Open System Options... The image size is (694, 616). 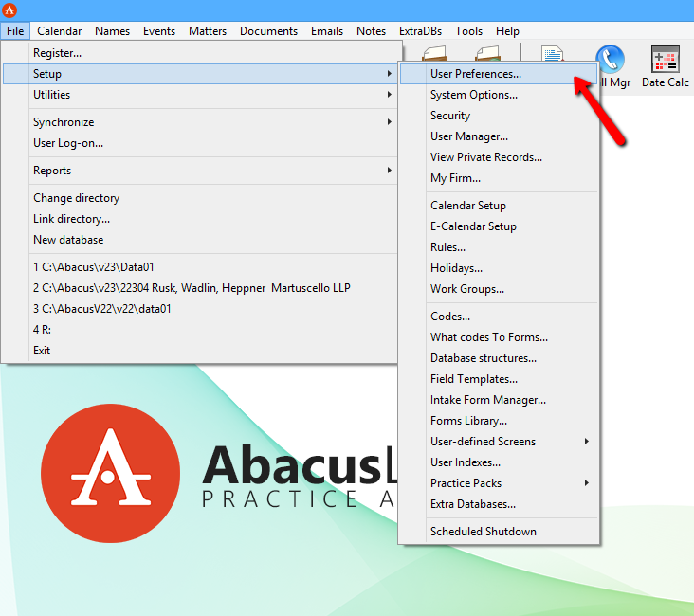499,95
